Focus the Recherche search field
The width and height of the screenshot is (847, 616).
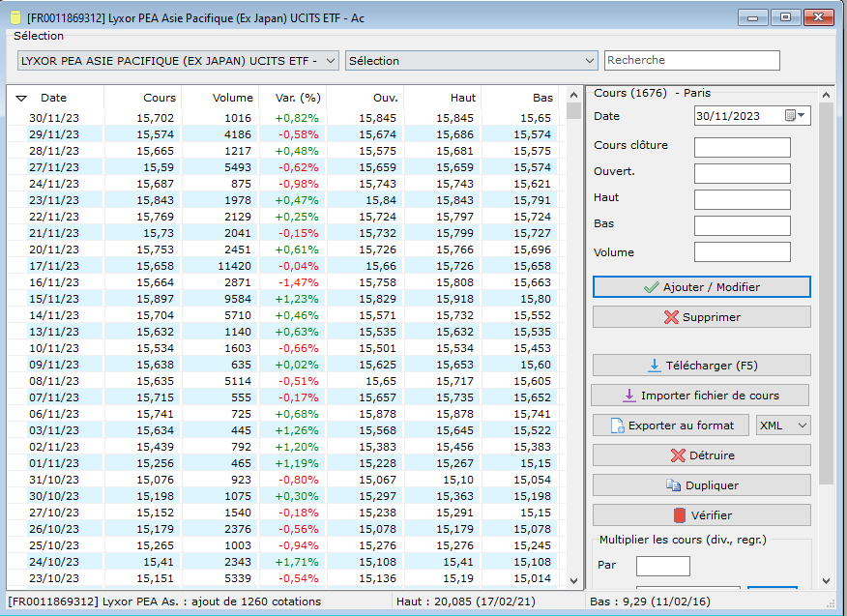(x=692, y=61)
